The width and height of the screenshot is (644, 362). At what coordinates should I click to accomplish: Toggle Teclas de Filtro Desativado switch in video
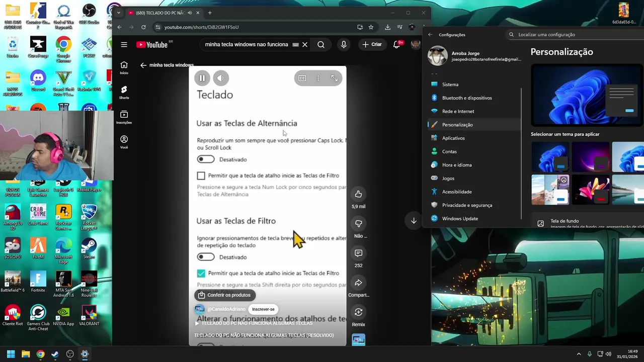206,257
